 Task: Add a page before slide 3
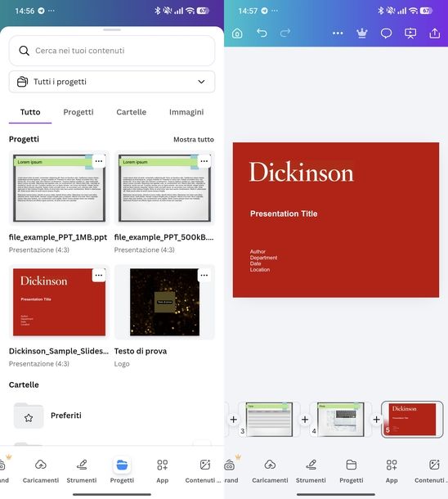pos(233,420)
